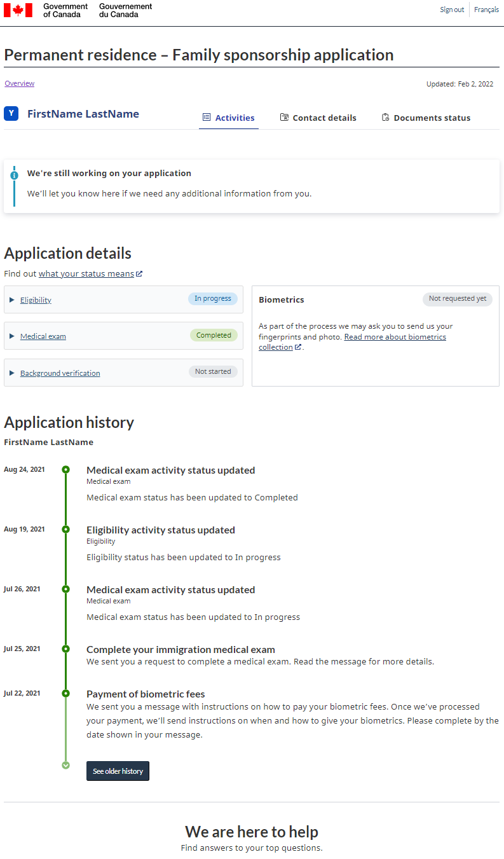Image resolution: width=504 pixels, height=859 pixels.
Task: Open the Overview link
Action: (19, 83)
